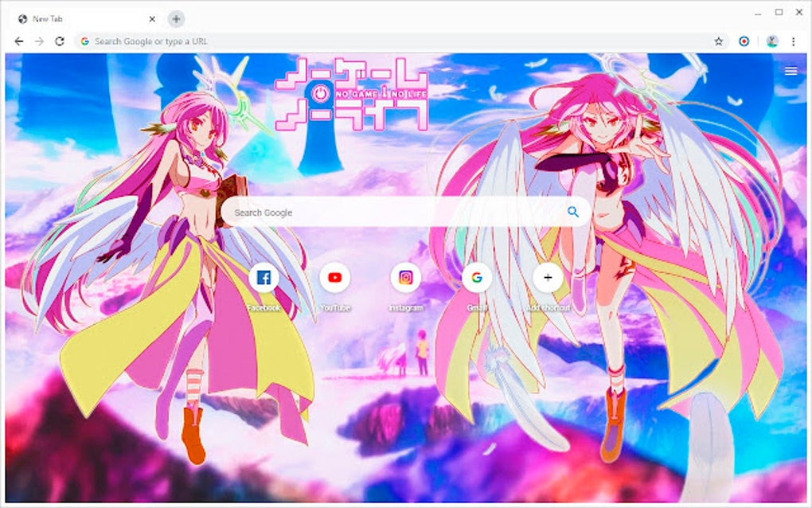The height and width of the screenshot is (508, 812).
Task: Click the blue search magnifier icon
Action: [572, 212]
